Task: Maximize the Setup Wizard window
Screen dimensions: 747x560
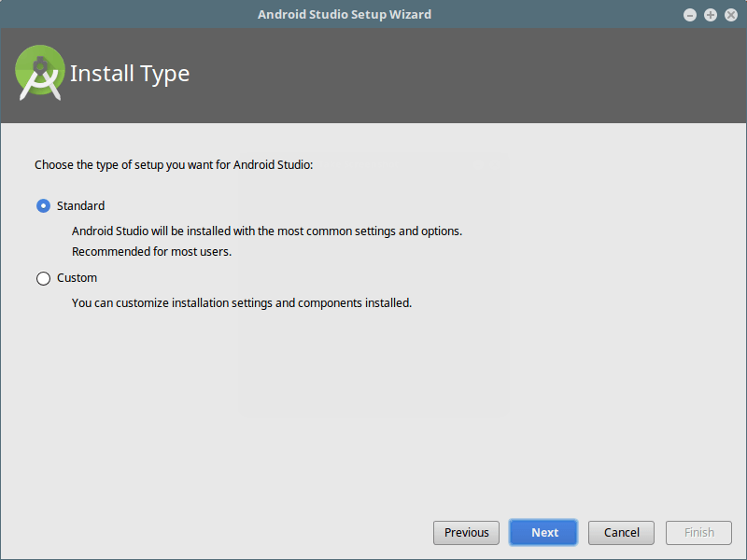Action: 711,15
